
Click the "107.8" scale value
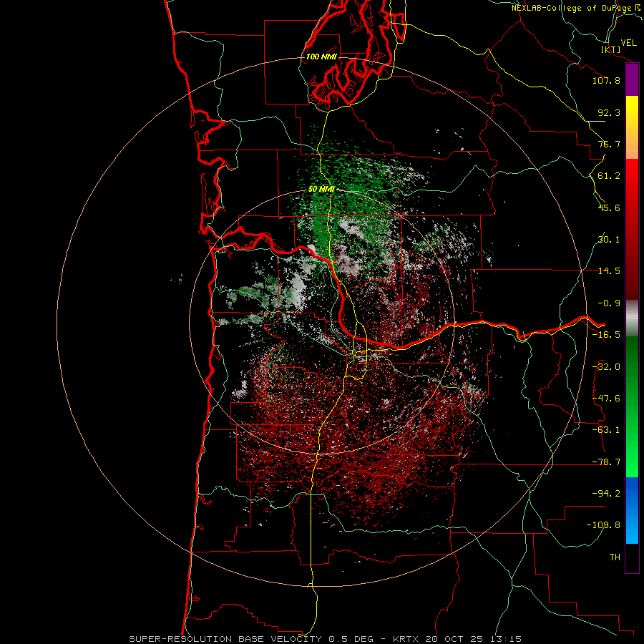tap(606, 80)
